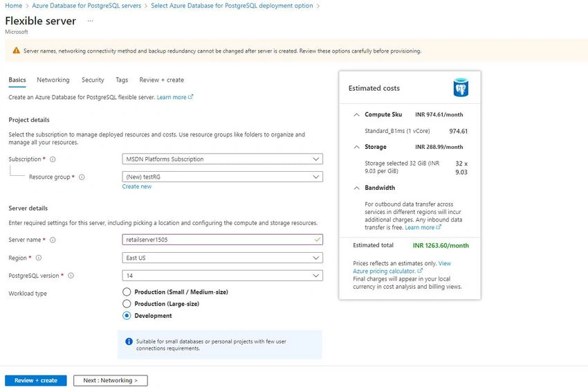Click the info icon beside Subscription
Image resolution: width=588 pixels, height=392 pixels.
pyautogui.click(x=53, y=159)
